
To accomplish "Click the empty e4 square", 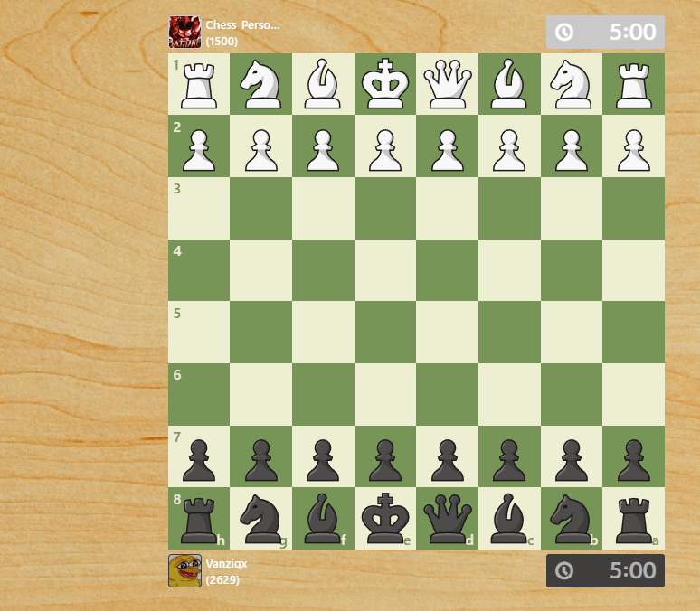I will [x=385, y=270].
